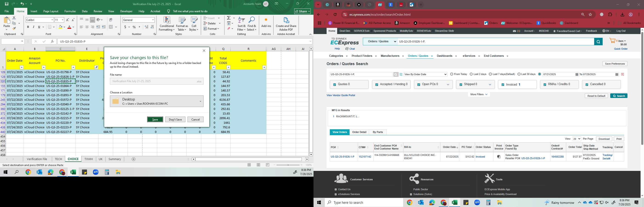644x207 pixels.
Task: Click the Wrap Text icon
Action: coord(111,20)
